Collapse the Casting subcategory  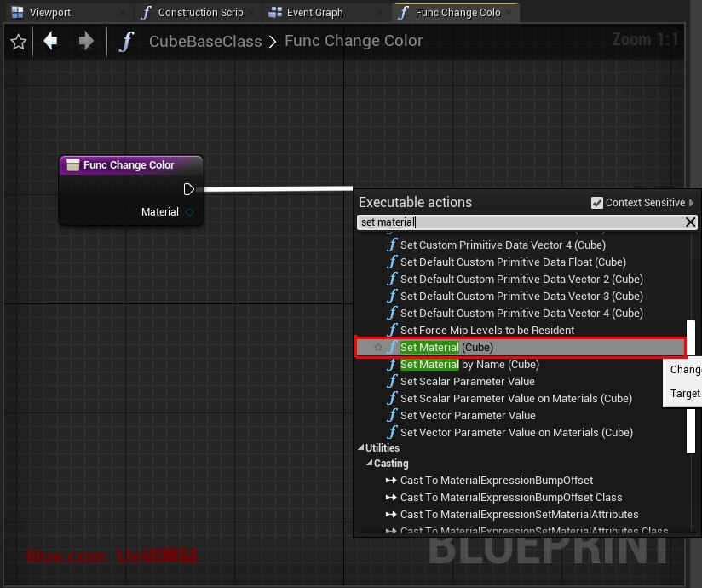click(x=369, y=464)
